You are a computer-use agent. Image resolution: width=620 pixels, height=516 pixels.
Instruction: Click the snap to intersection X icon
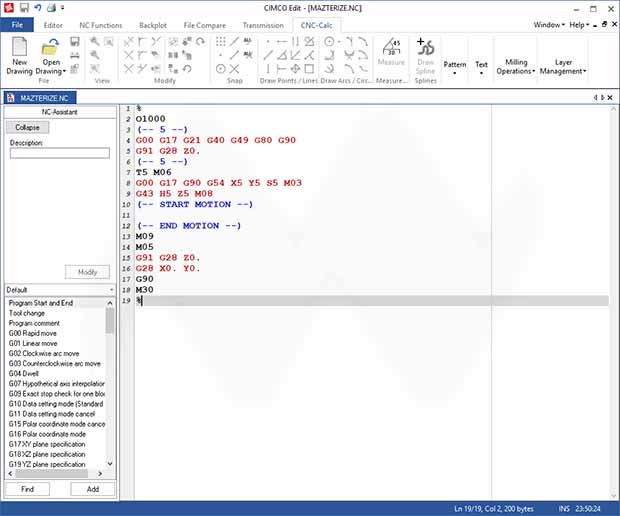[x=234, y=69]
